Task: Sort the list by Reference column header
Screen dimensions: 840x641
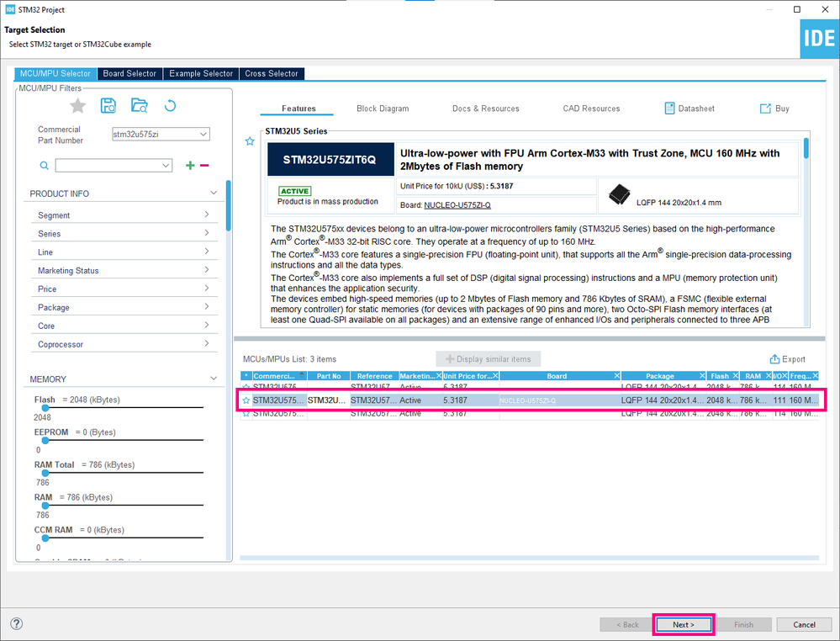Action: pos(374,376)
